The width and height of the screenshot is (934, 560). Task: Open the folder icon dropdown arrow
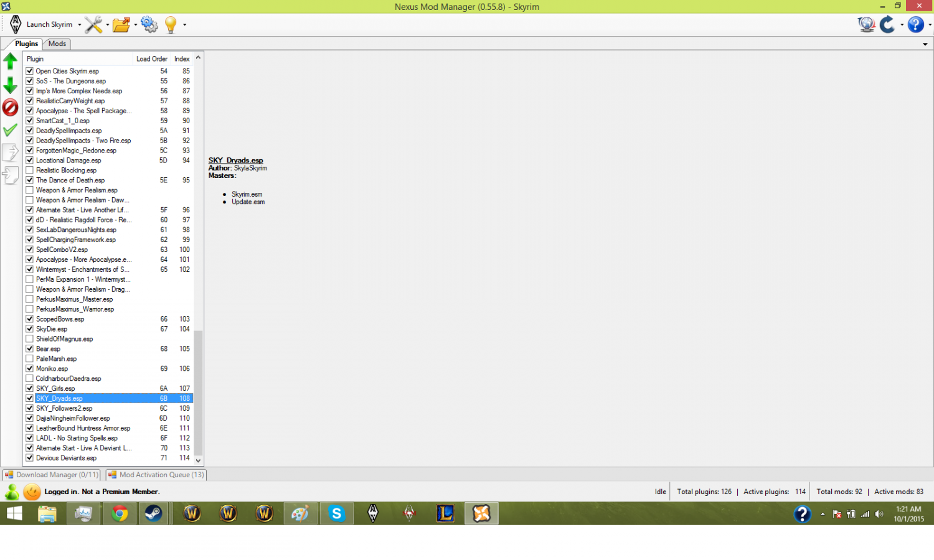coord(136,25)
